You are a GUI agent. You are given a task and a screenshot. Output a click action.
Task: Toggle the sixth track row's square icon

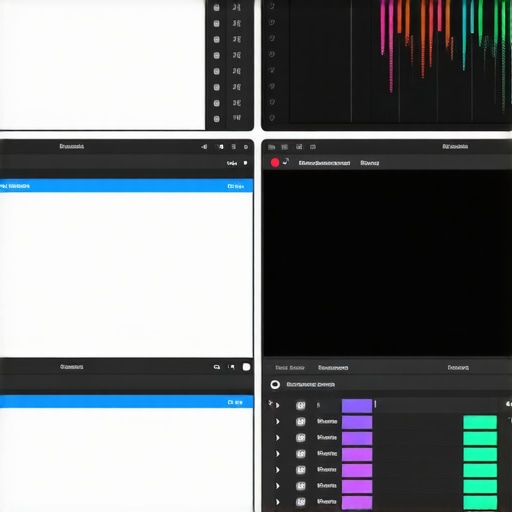click(301, 486)
